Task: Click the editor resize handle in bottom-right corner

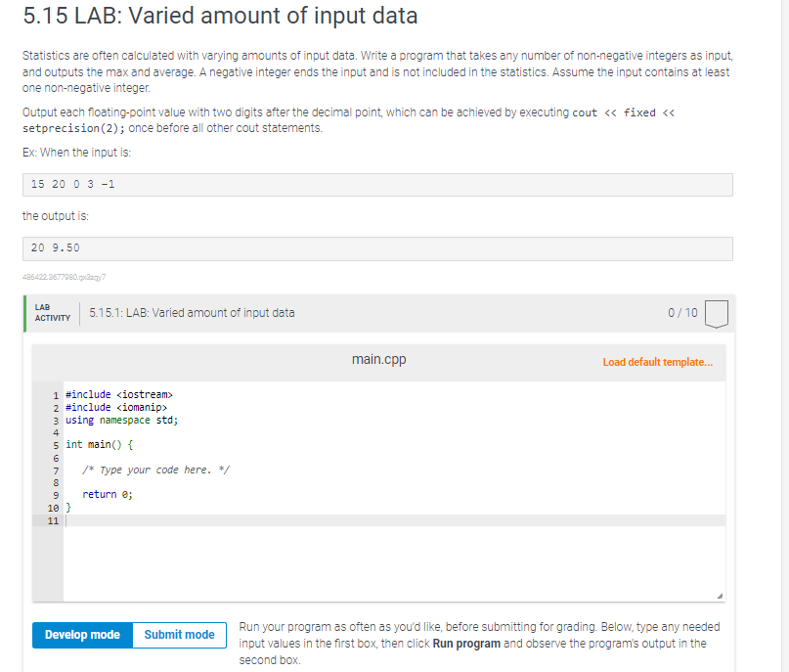Action: (x=719, y=595)
